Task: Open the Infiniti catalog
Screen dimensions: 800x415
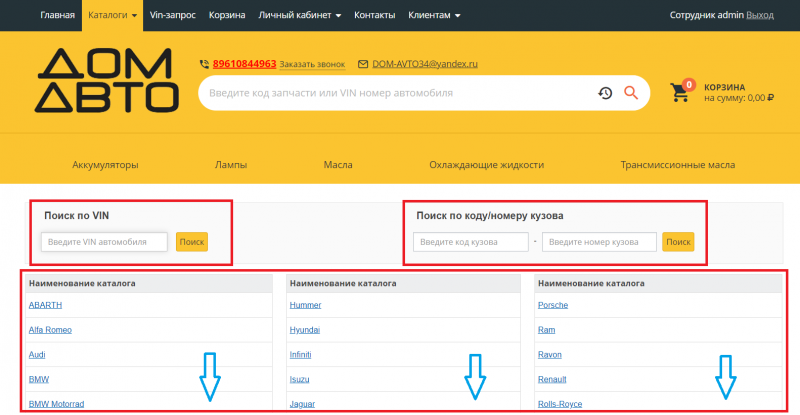Action: (x=301, y=355)
